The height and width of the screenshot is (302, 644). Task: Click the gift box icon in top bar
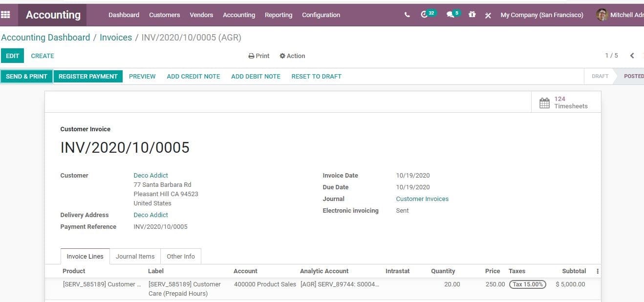click(472, 15)
